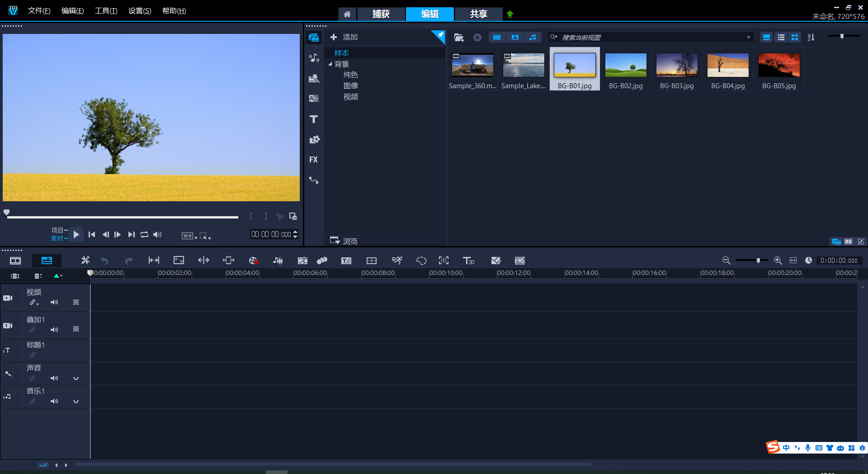Go to the home tab icon

(x=347, y=14)
